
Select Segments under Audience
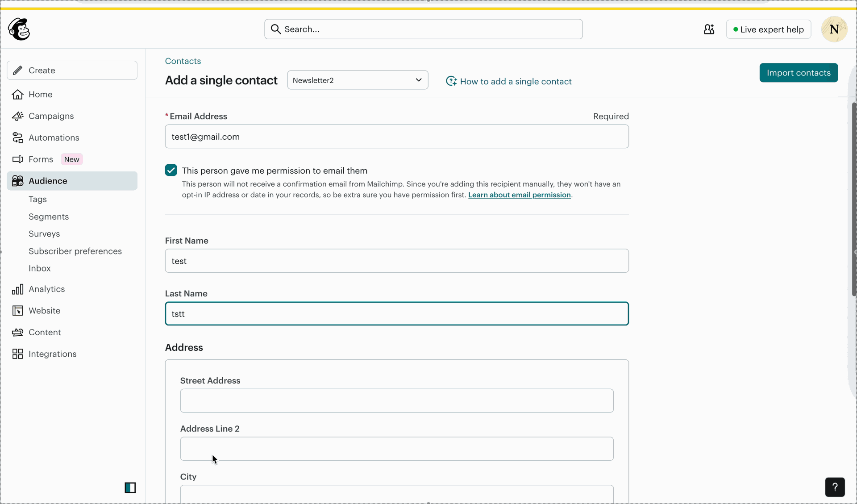pyautogui.click(x=49, y=217)
